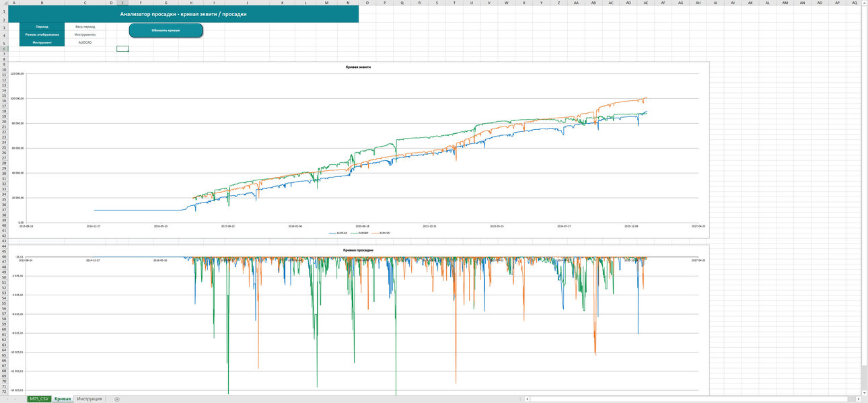Select the 'Весь период' period cell

(x=85, y=27)
